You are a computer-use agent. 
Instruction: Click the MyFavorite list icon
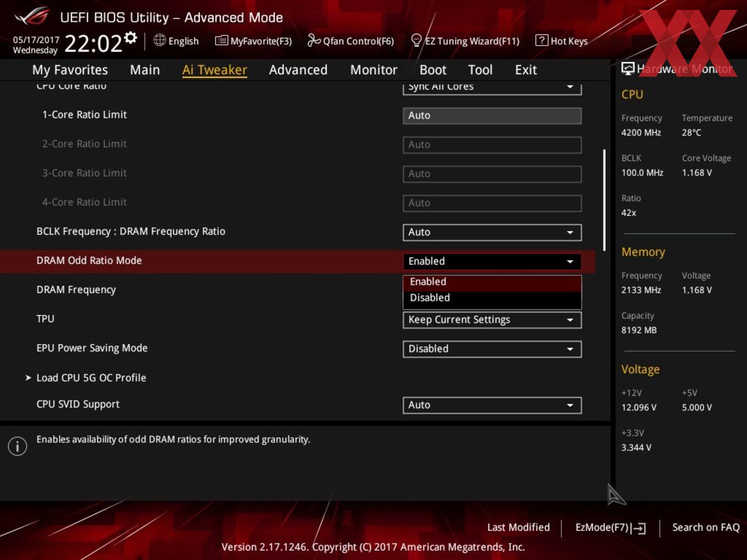pyautogui.click(x=221, y=41)
